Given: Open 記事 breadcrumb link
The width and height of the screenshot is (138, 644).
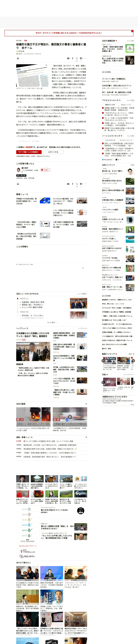Looking at the screenshot, I should click(26, 40).
